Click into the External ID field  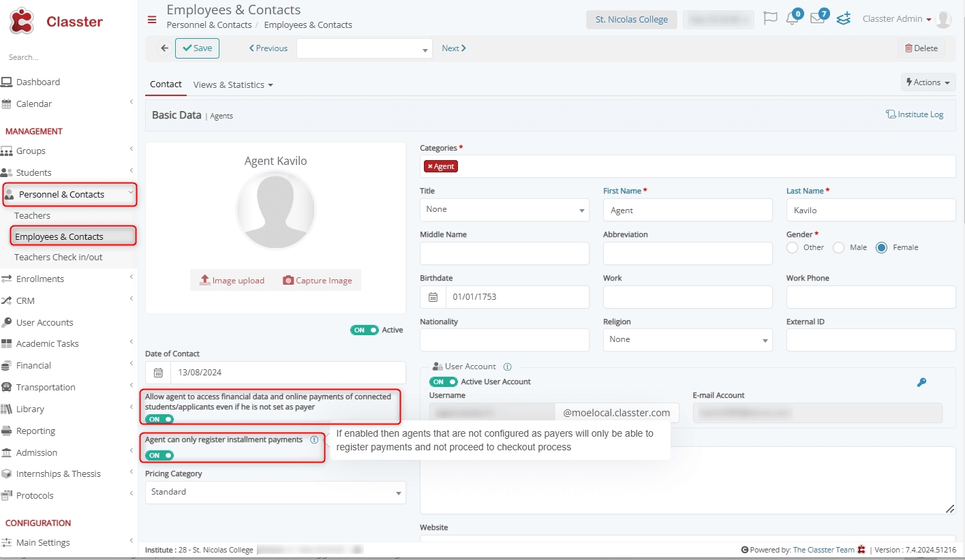tap(871, 340)
